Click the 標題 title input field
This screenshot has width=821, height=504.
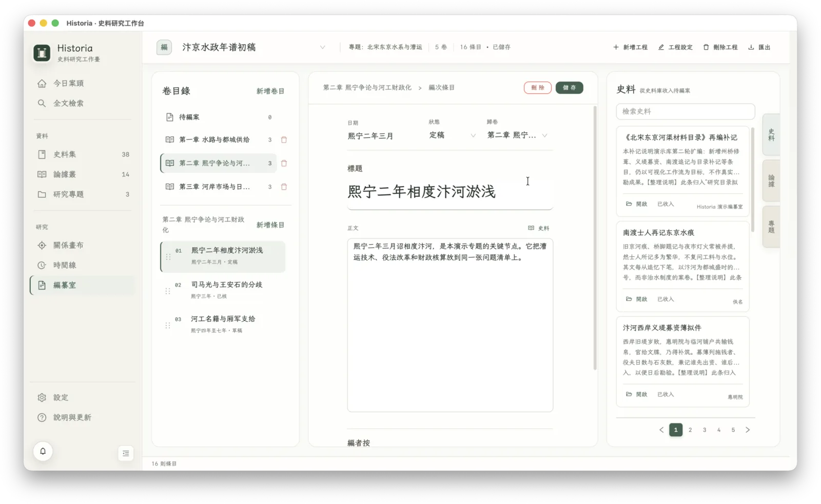pos(449,192)
